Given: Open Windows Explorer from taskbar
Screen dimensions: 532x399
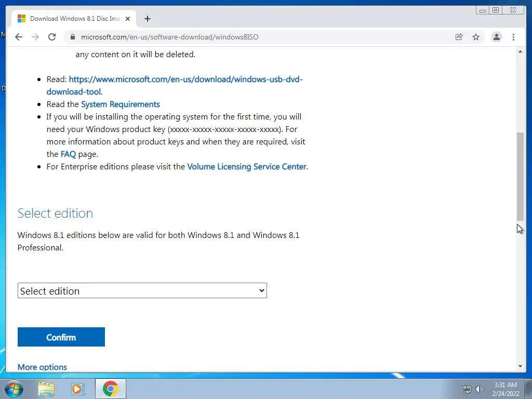Looking at the screenshot, I should coord(46,389).
